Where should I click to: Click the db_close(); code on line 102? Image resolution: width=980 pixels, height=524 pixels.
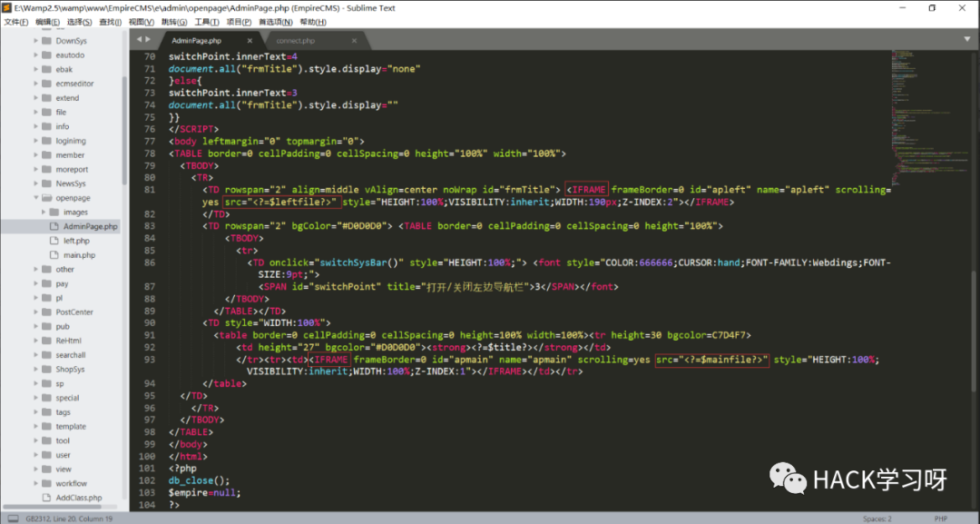pyautogui.click(x=199, y=480)
